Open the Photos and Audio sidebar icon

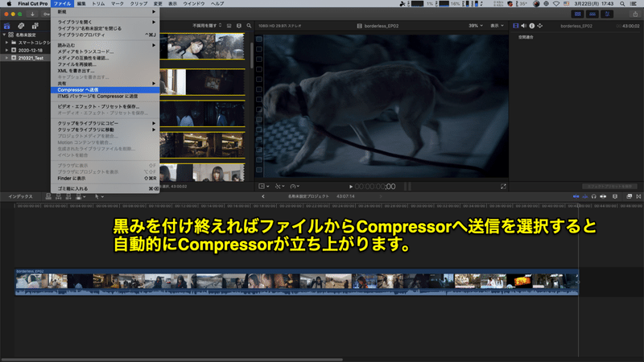[x=21, y=26]
